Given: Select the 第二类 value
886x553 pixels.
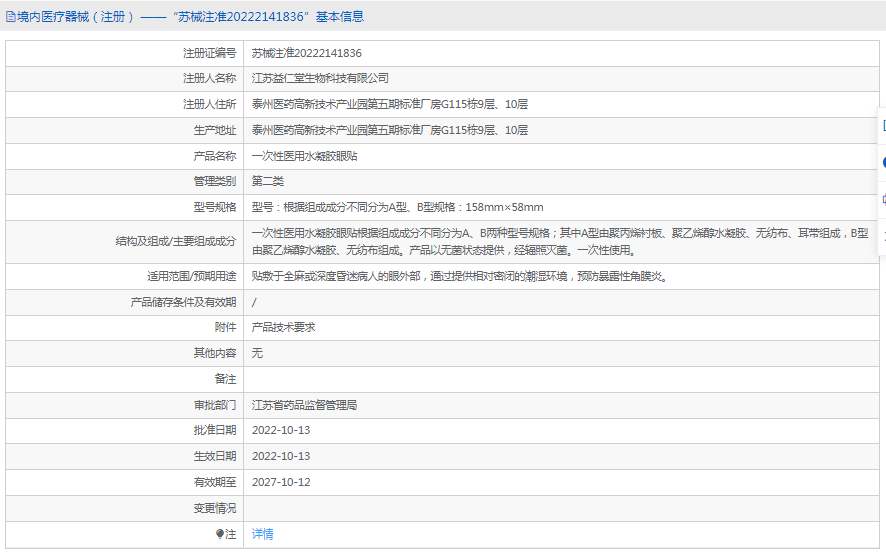Looking at the screenshot, I should (268, 181).
